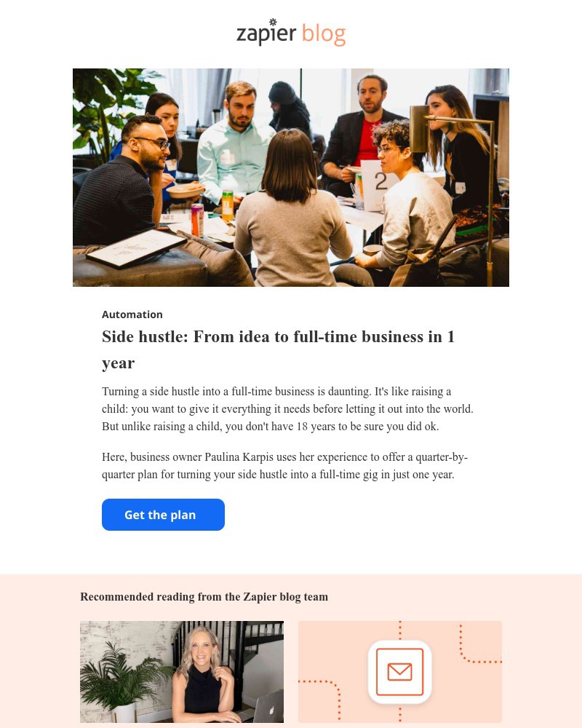Click the orange asterisk above the Zapier wordmark
This screenshot has width=582, height=728.
click(273, 22)
